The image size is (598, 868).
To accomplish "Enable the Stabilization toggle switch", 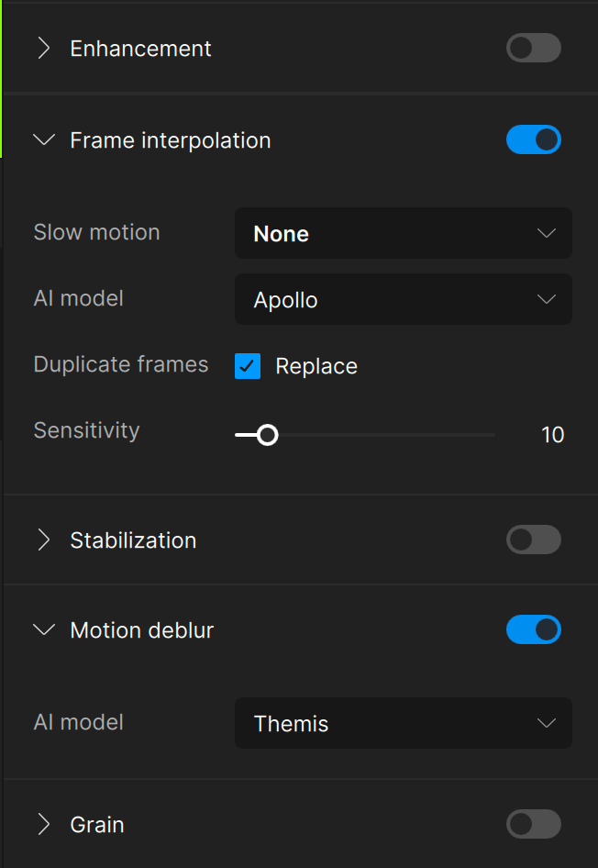I will (x=533, y=540).
